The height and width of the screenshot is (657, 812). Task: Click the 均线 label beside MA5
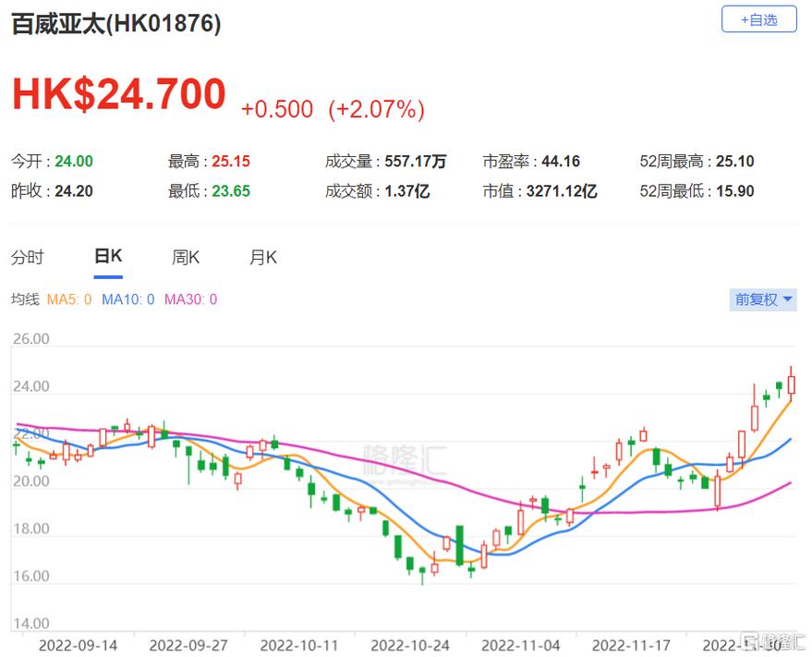click(x=25, y=299)
